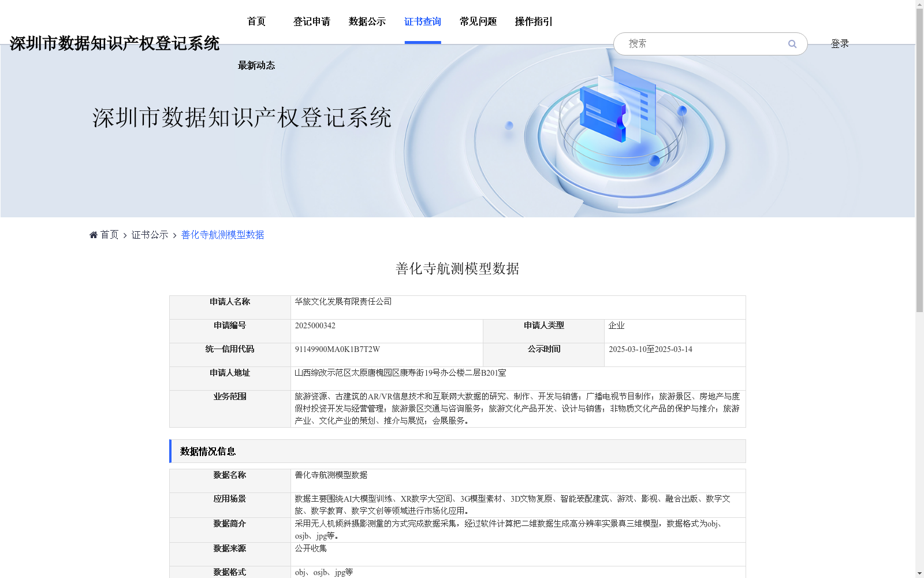
Task: Click the 申请人名称 label cell
Action: [x=230, y=307]
